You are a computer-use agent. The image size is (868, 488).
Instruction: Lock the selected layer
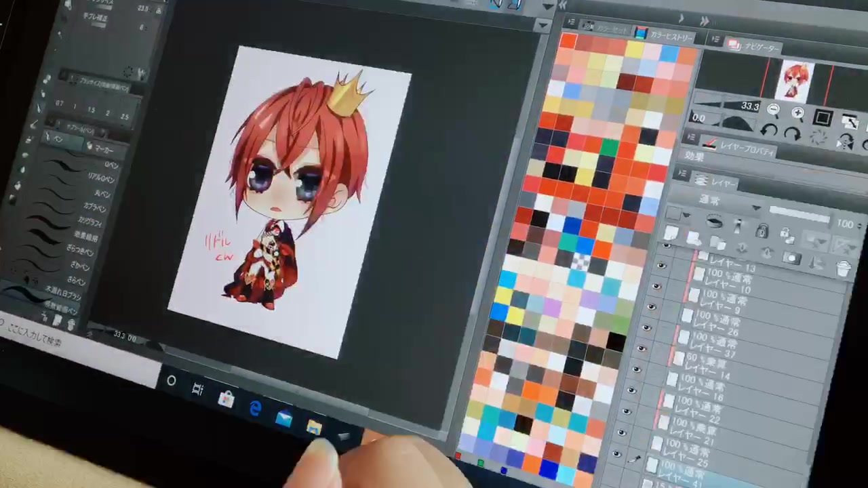762,231
